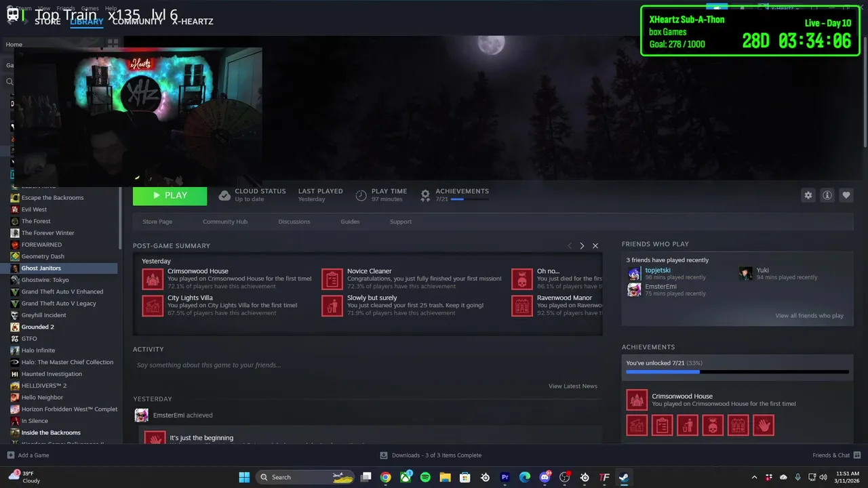Select Inside the Backrooms in library list
This screenshot has height=488, width=868.
[51, 432]
